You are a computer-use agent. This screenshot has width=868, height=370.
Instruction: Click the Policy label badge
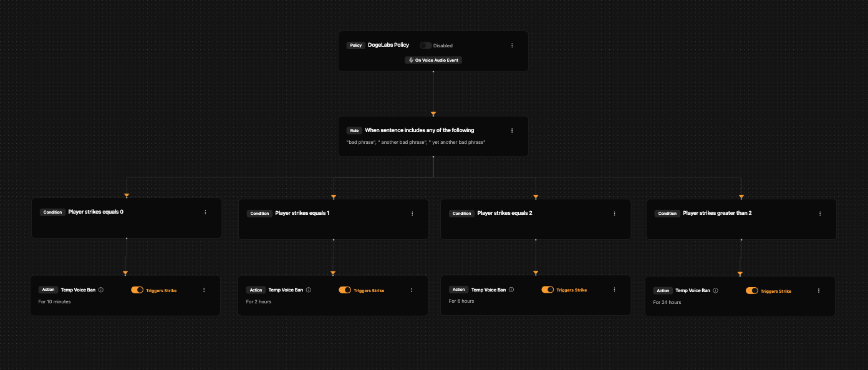[x=355, y=45]
